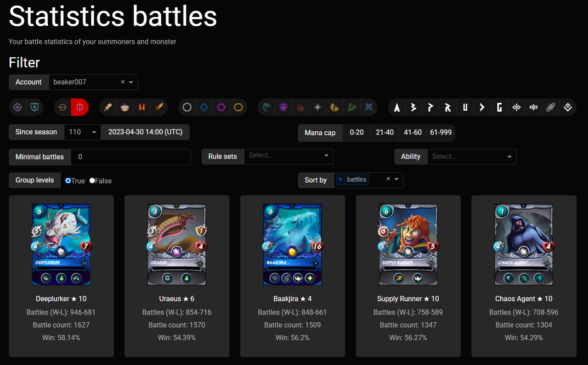Click the 'Supply Runner ★ 10' title
The height and width of the screenshot is (365, 588).
point(408,299)
